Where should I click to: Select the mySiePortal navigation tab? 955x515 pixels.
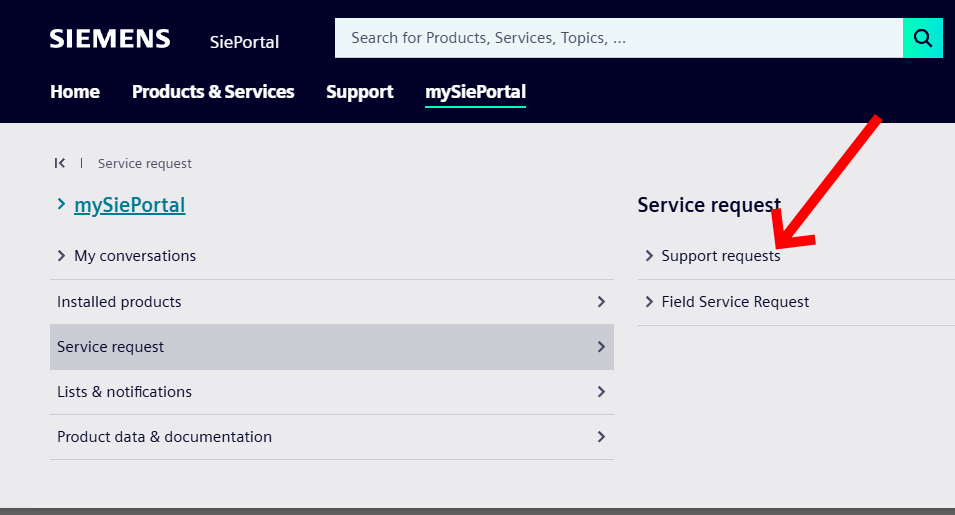click(x=475, y=92)
